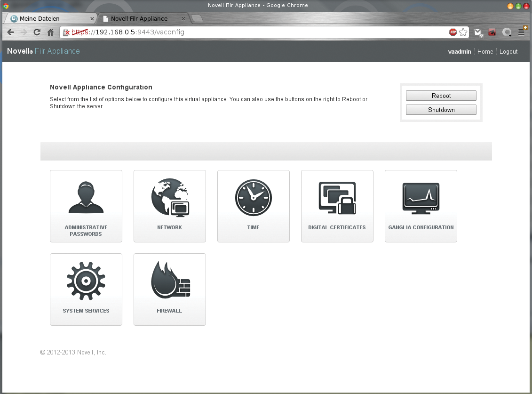Screen dimensions: 532x394
Task: Open the System Services tile
Action: click(86, 289)
